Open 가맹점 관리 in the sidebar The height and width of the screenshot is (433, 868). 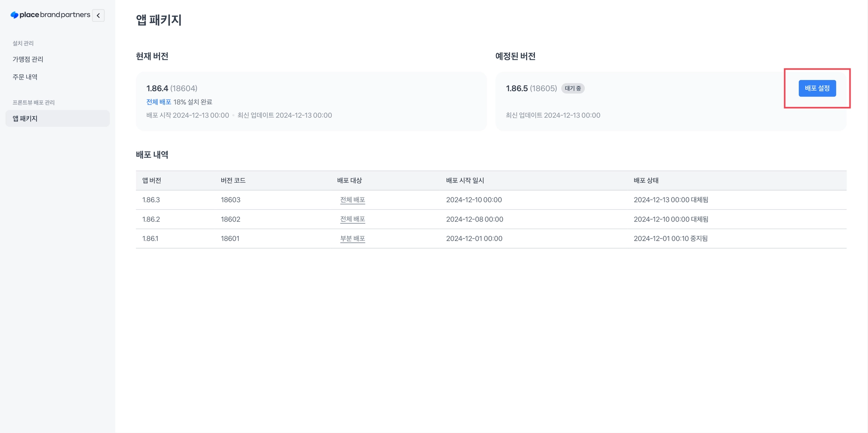click(x=28, y=59)
